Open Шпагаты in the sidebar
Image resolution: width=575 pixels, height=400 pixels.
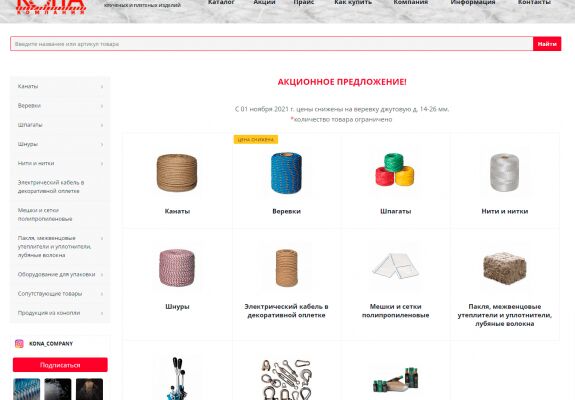30,125
